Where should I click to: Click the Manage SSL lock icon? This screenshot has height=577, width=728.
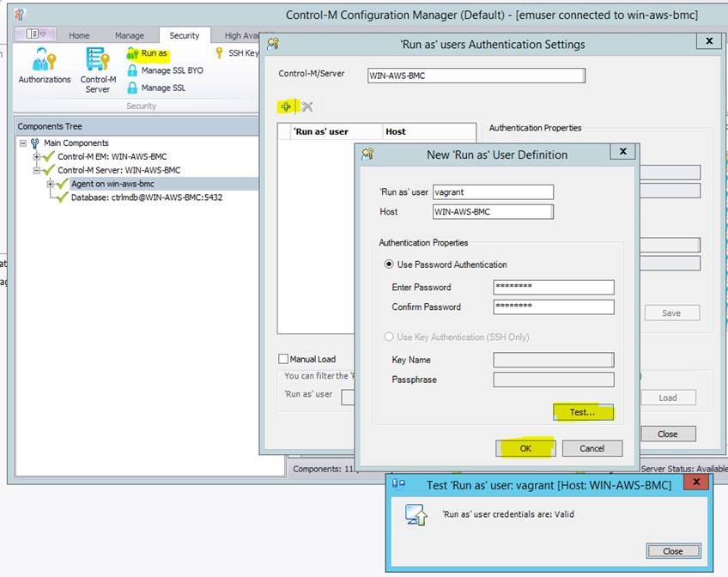click(132, 88)
